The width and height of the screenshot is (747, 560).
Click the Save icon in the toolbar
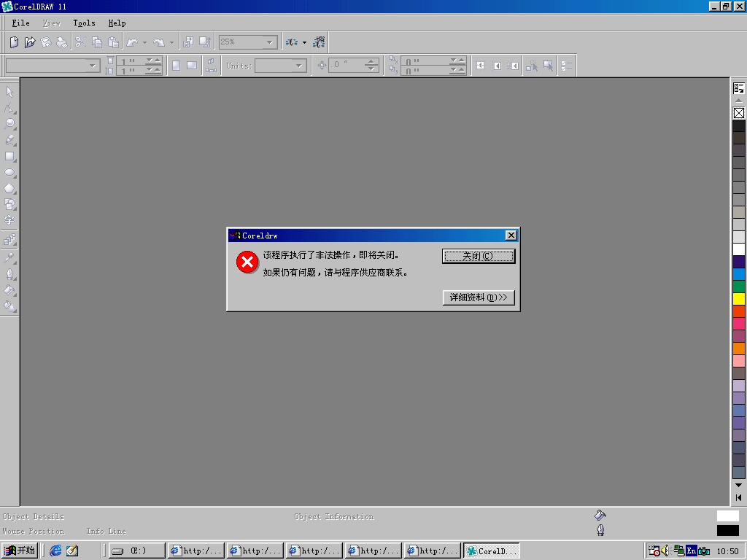[46, 42]
